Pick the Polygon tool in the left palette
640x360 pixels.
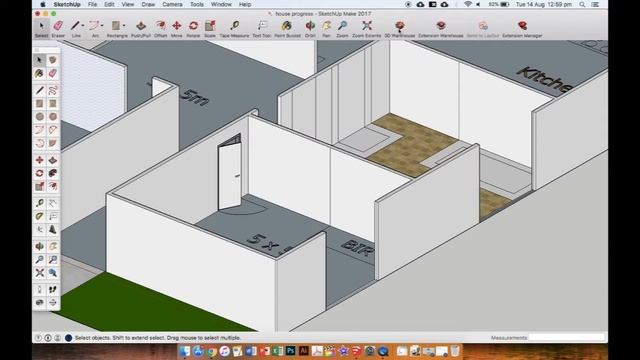click(53, 117)
